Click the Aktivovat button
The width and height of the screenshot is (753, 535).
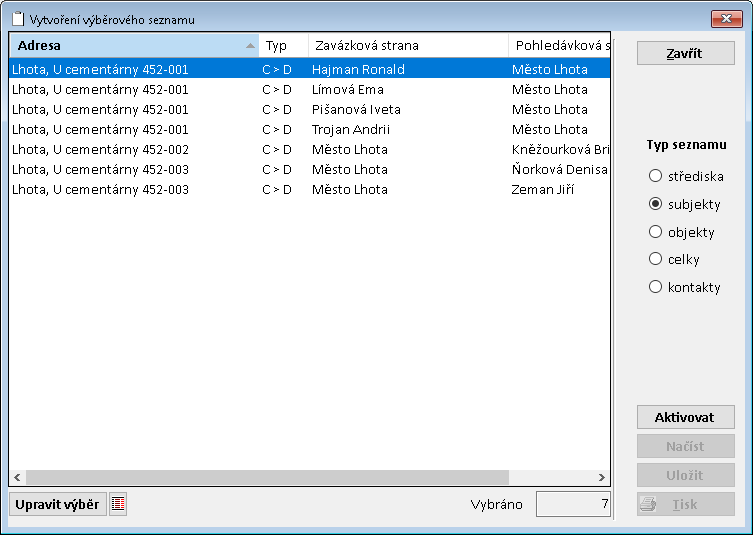pos(686,417)
